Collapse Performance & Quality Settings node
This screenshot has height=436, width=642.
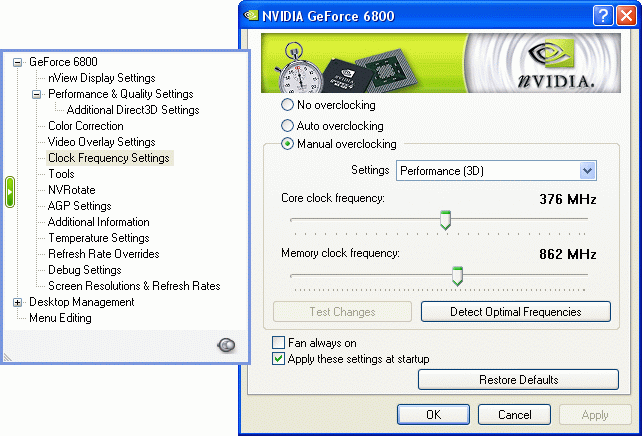(x=37, y=94)
